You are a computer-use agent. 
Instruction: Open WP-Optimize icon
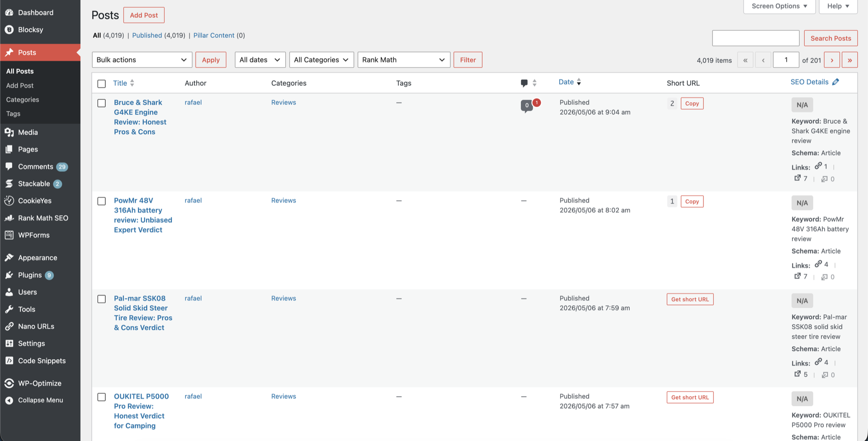pyautogui.click(x=9, y=383)
